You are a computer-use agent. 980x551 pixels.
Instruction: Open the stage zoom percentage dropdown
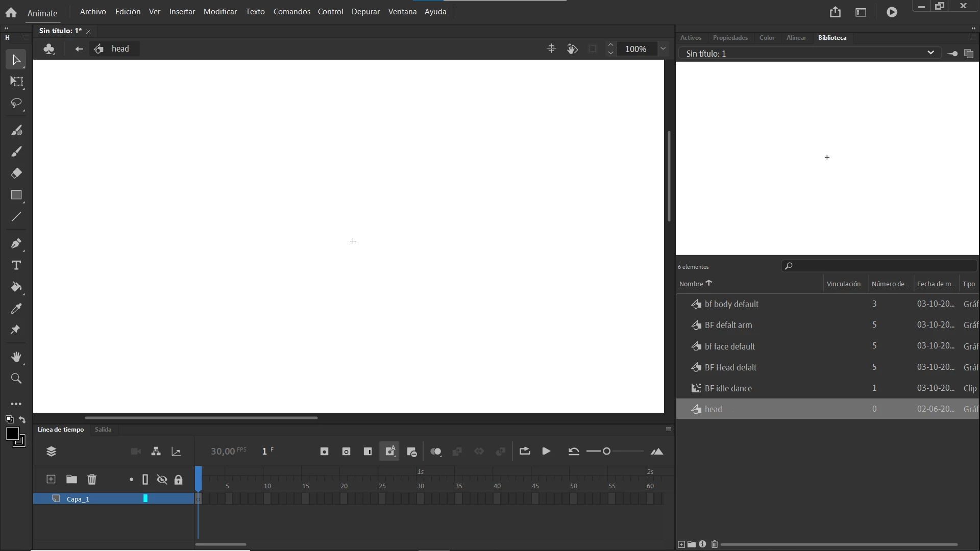[663, 49]
